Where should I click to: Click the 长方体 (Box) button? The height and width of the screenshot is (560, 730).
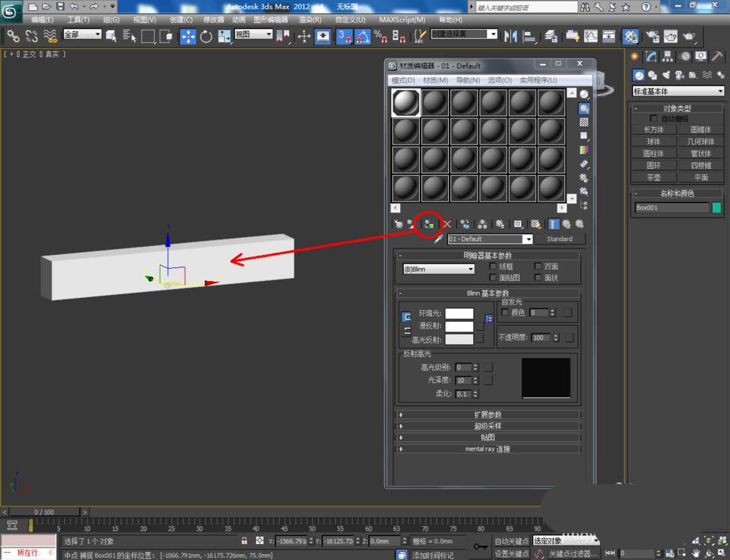653,129
